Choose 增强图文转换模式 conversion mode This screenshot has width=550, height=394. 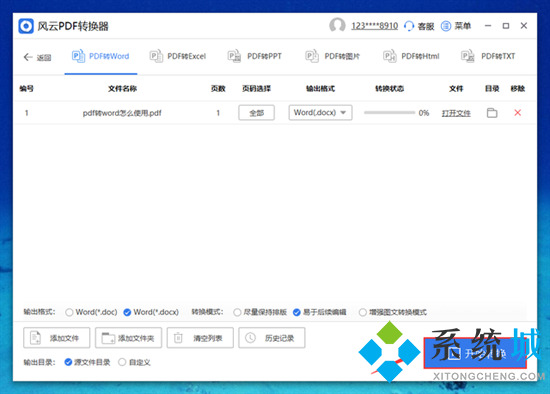point(363,312)
